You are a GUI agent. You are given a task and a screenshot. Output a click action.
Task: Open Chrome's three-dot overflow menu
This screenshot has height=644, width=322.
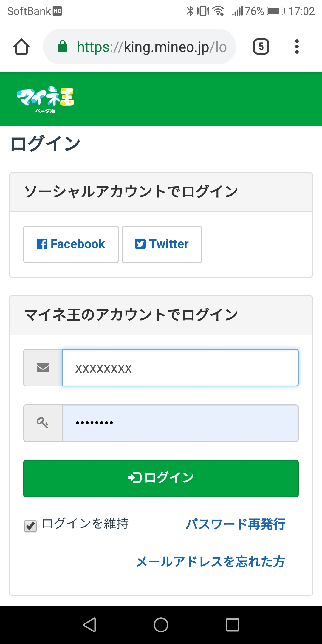tap(297, 47)
